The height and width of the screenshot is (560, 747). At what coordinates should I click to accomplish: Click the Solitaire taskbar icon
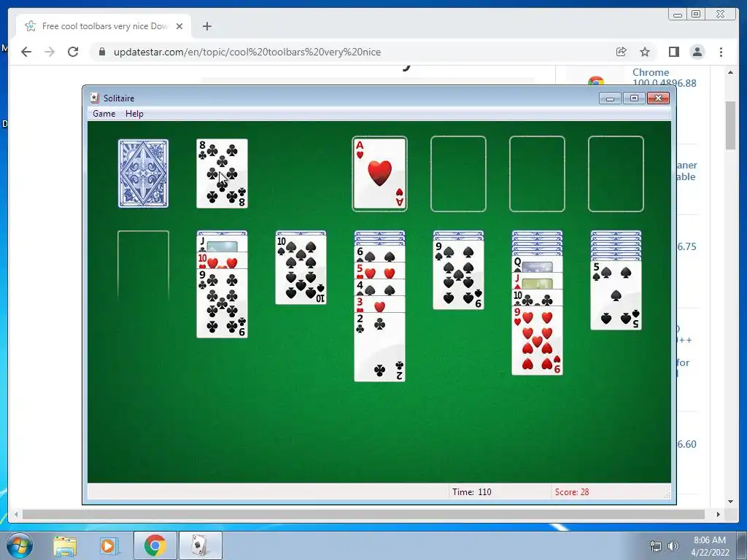[x=200, y=545]
